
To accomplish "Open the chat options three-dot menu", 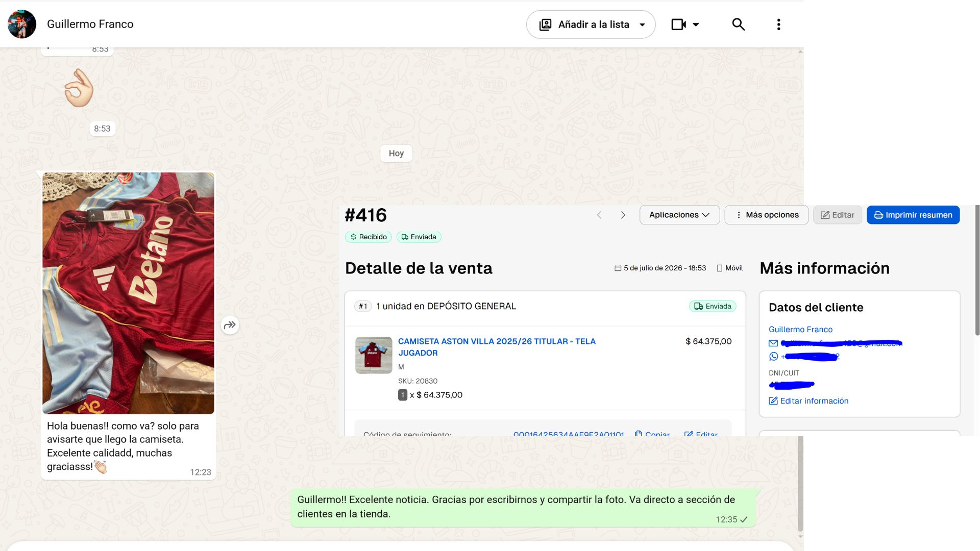I will (778, 24).
